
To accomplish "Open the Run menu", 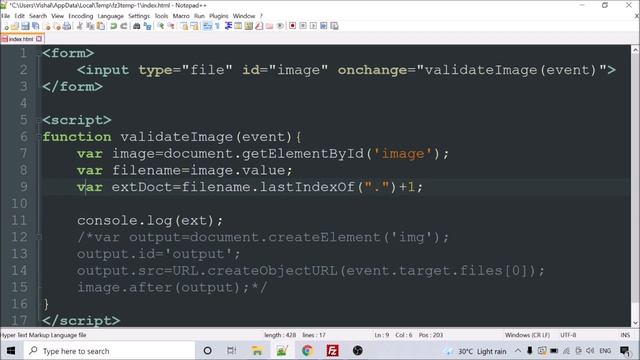I will pyautogui.click(x=200, y=16).
